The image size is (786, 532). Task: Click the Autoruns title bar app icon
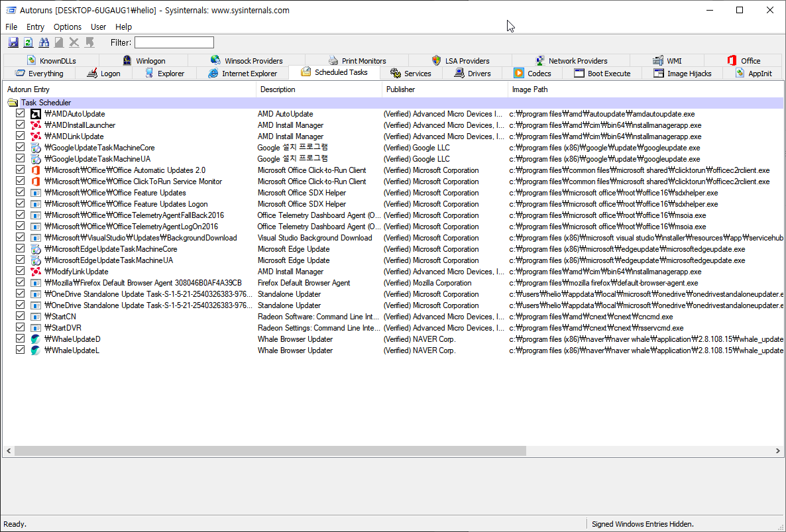[x=11, y=10]
